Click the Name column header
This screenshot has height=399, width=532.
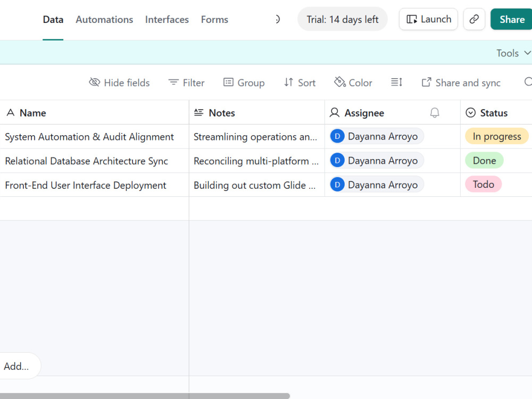coord(94,113)
